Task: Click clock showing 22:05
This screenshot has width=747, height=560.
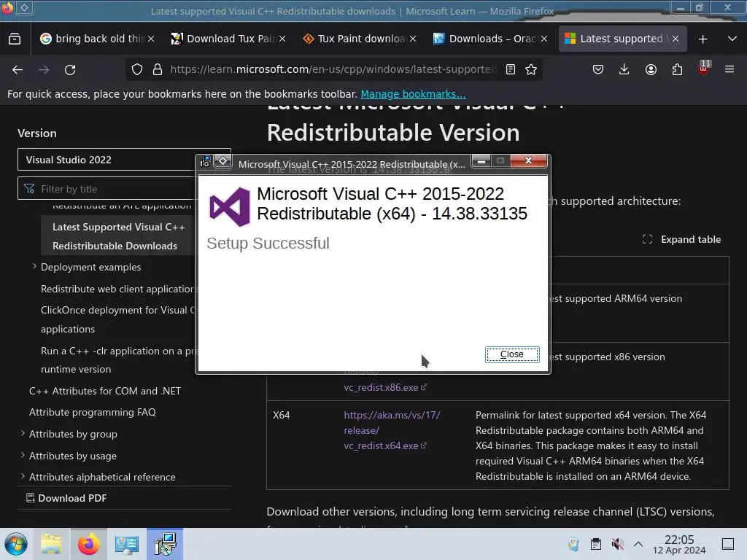Action: (x=679, y=544)
